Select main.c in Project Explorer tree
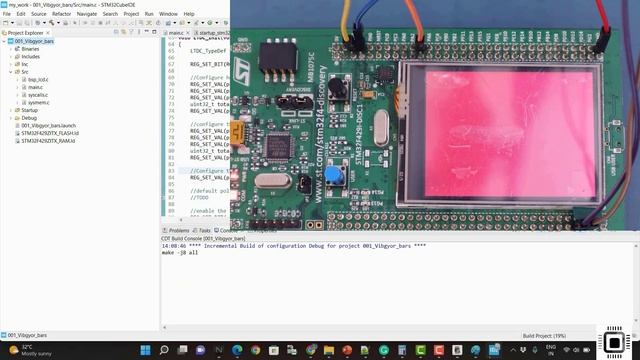Viewport: 640px width, 360px height. [x=36, y=87]
